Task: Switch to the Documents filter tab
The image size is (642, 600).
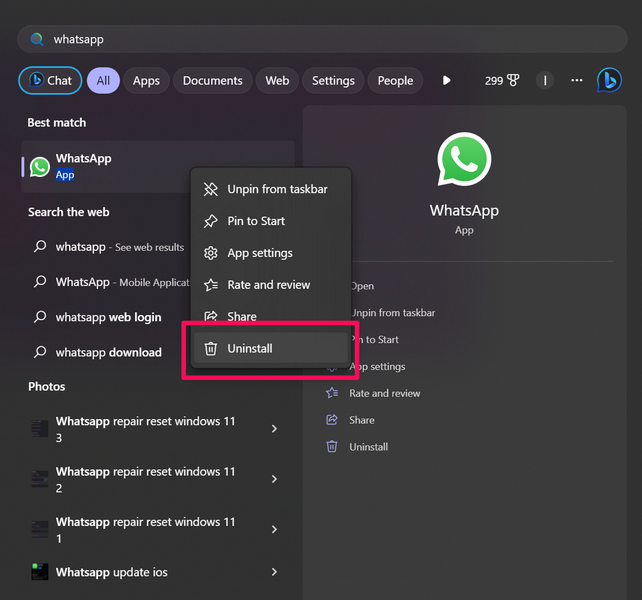Action: [212, 81]
